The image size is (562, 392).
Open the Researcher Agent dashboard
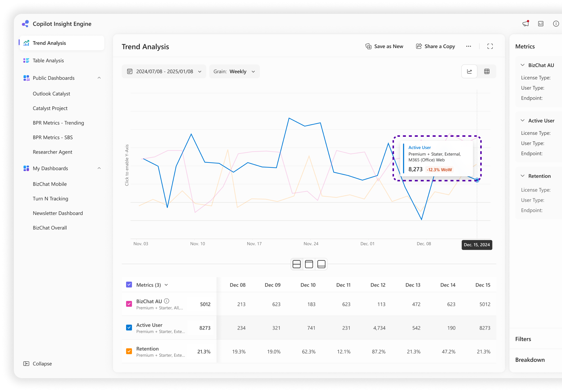53,152
